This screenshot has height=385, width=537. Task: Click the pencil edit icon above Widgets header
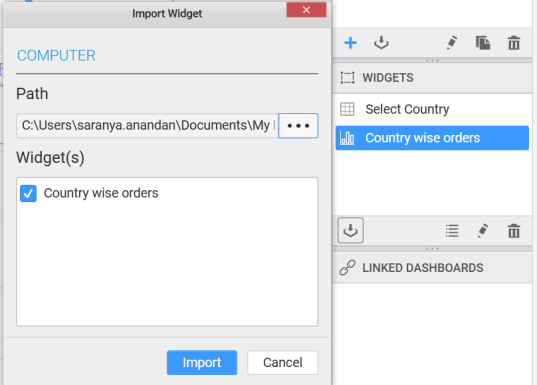pos(452,43)
